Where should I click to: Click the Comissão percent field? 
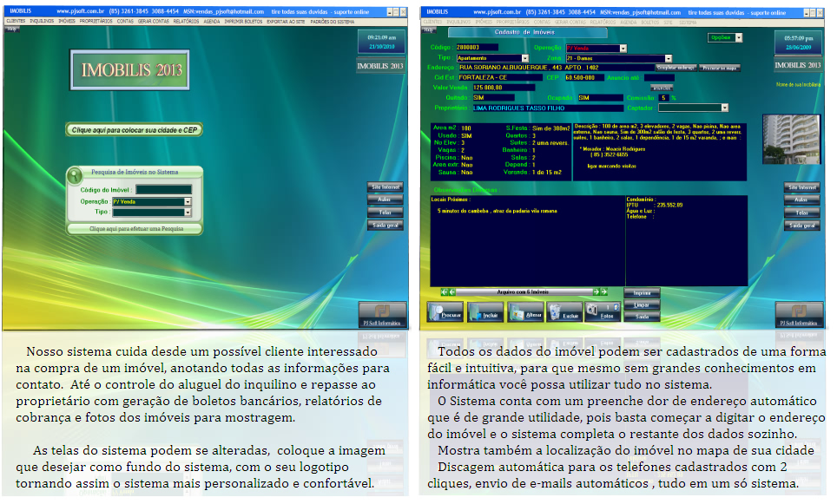coord(663,98)
